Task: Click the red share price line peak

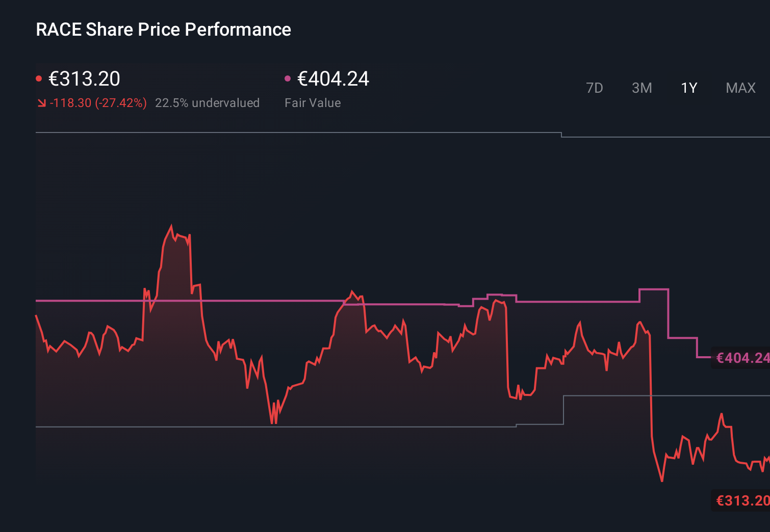Action: click(171, 224)
